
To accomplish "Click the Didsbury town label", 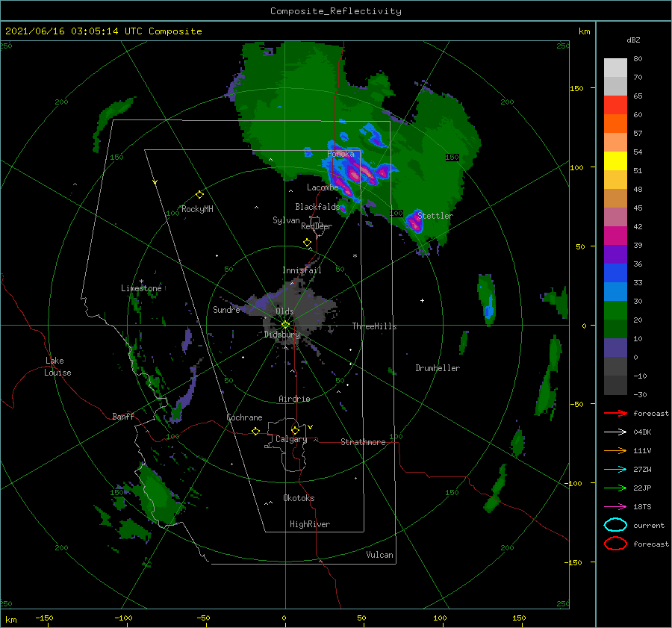I will point(282,335).
